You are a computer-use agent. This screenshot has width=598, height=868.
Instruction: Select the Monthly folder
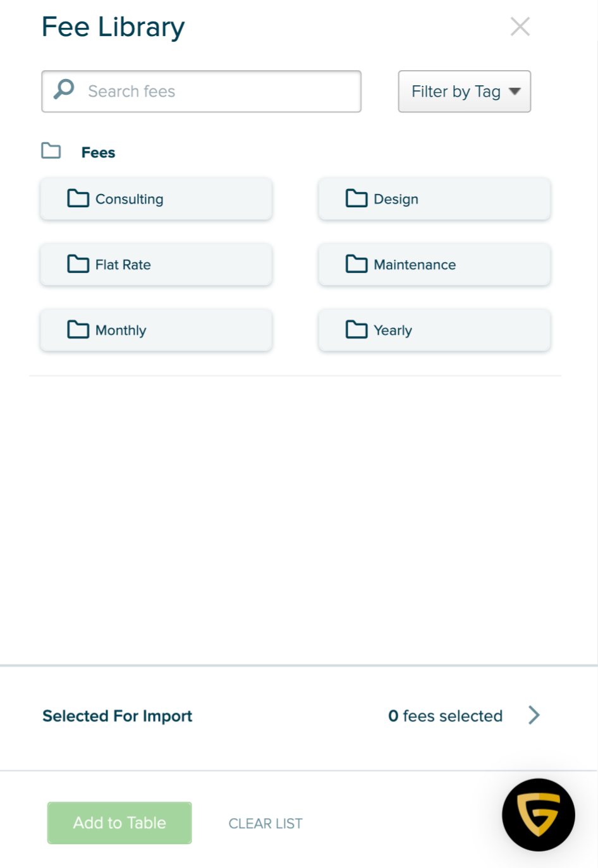tap(156, 330)
